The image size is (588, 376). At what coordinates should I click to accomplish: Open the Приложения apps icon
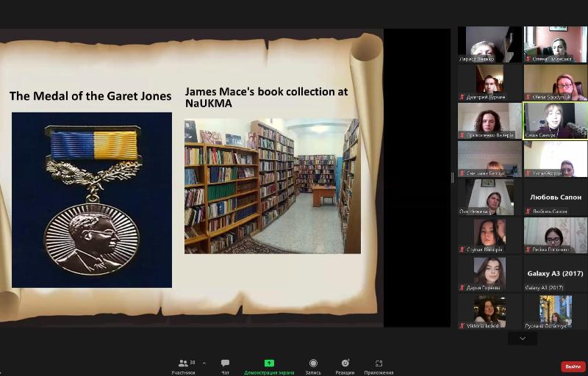click(x=379, y=366)
